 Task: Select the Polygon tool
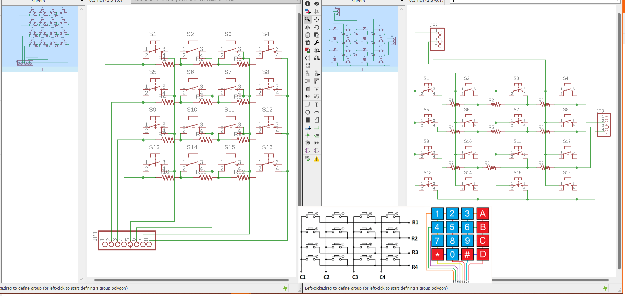coord(317,120)
